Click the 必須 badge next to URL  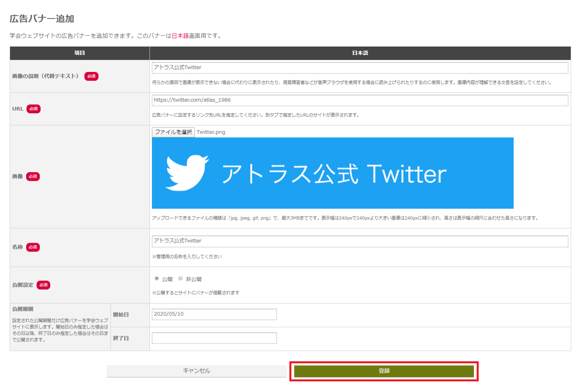[x=33, y=109]
